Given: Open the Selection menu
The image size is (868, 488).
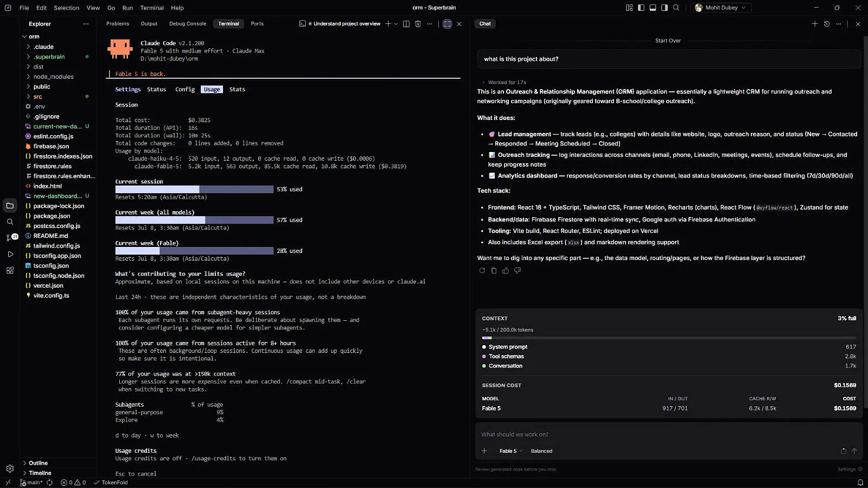Looking at the screenshot, I should pyautogui.click(x=67, y=8).
